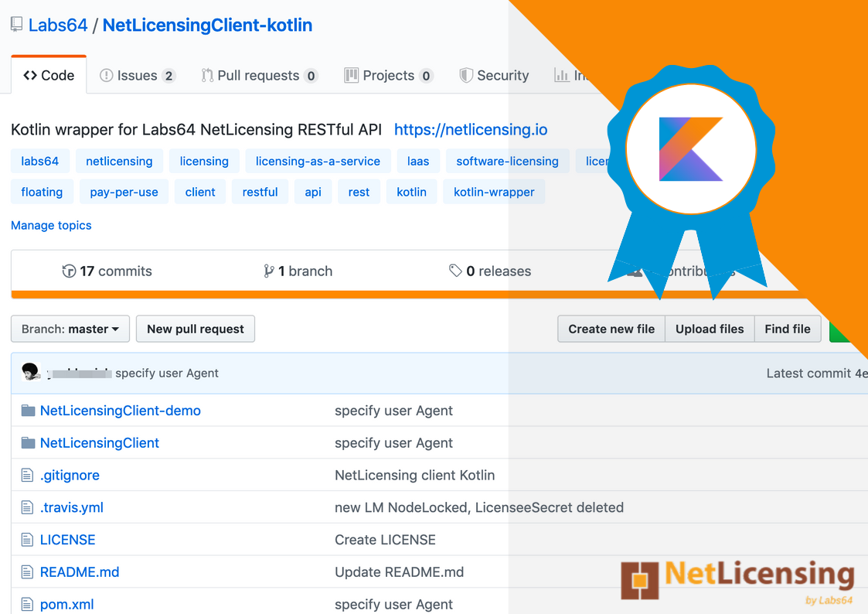This screenshot has width=868, height=614.
Task: Open the README.md file
Action: pyautogui.click(x=80, y=572)
